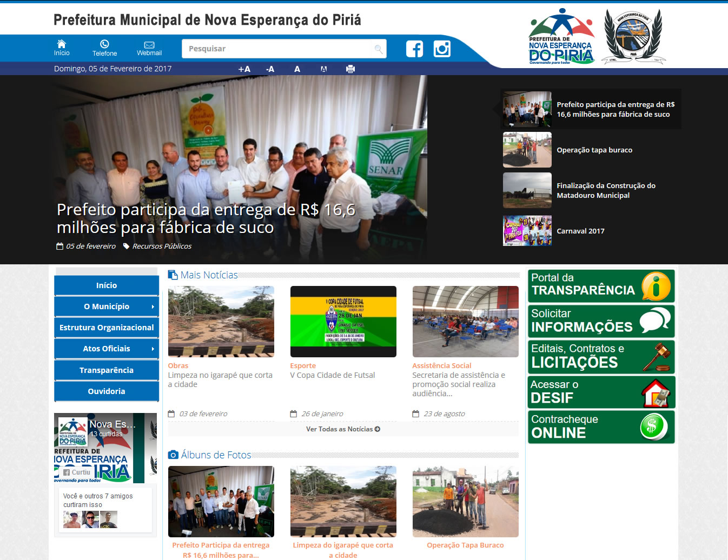728x560 pixels.
Task: Click the Álbuns de Fotos camera icon
Action: (x=173, y=455)
